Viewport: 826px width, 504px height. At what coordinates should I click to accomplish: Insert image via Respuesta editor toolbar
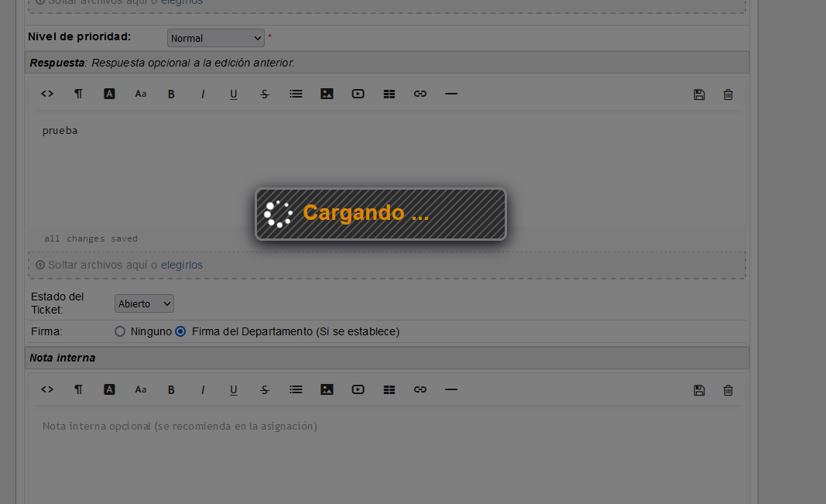coord(327,94)
